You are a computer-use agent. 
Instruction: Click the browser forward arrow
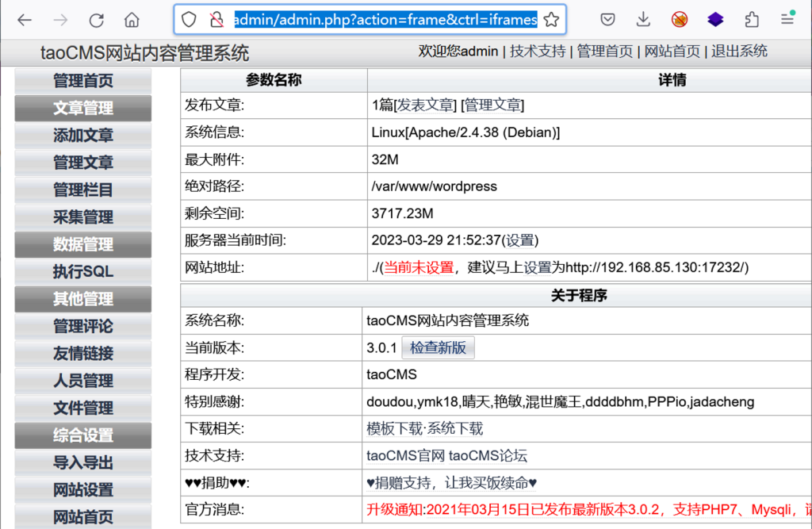click(x=60, y=20)
